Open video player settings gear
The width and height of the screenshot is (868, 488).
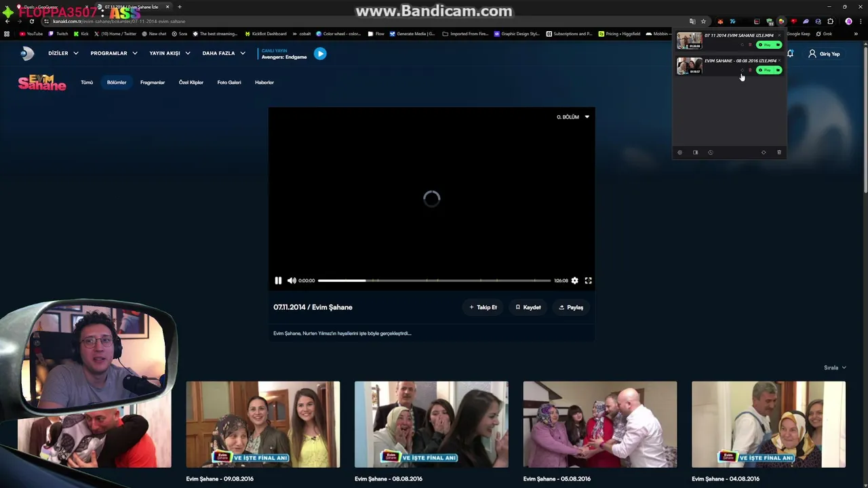(574, 281)
